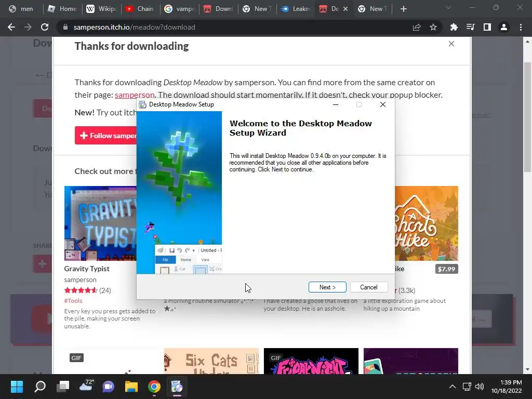532x399 pixels.
Task: Open media controls icon in toolbar
Action: pos(470,27)
